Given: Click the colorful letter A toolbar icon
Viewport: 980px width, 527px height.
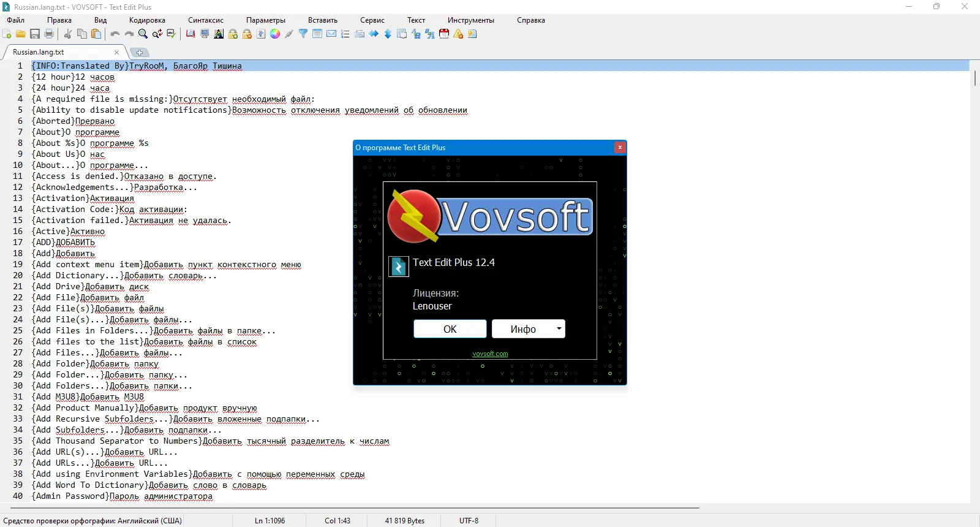Looking at the screenshot, I should pyautogui.click(x=219, y=34).
